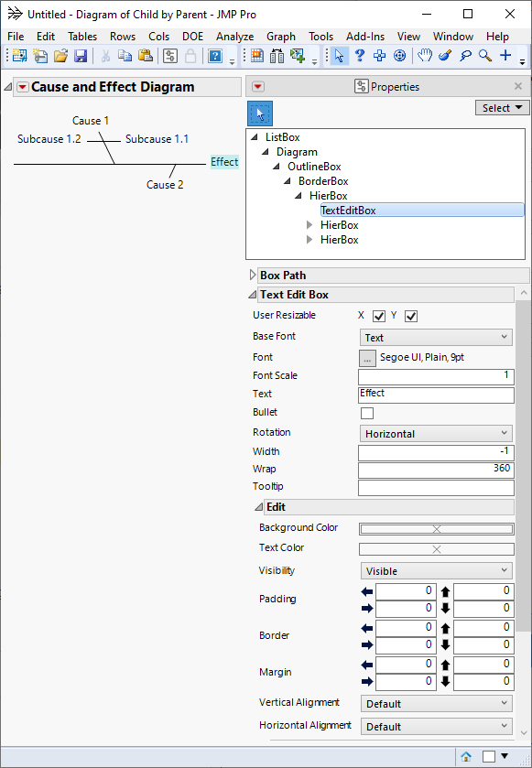Click the add image with green plus icon

click(298, 56)
